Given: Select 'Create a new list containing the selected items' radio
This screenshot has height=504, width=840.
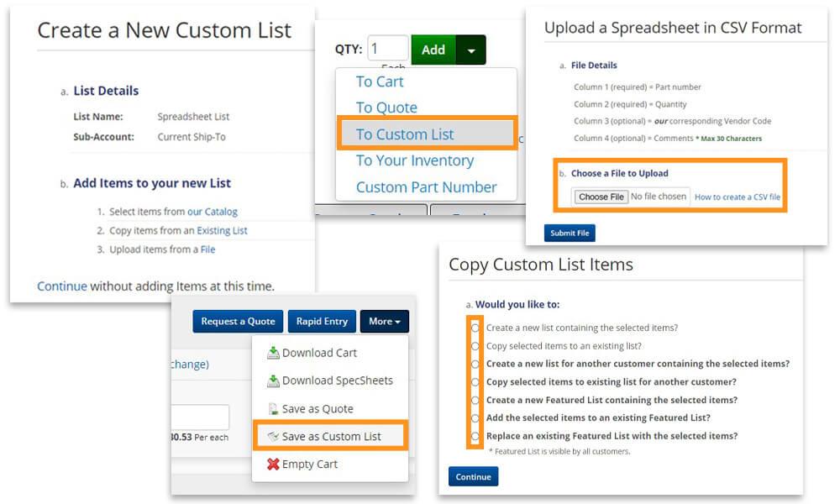Looking at the screenshot, I should click(x=475, y=328).
